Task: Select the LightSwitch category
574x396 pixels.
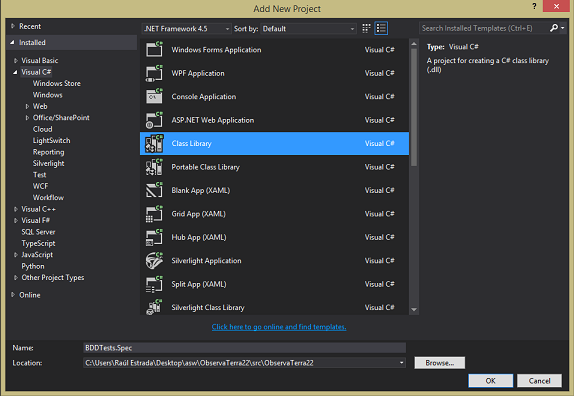Action: click(52, 141)
